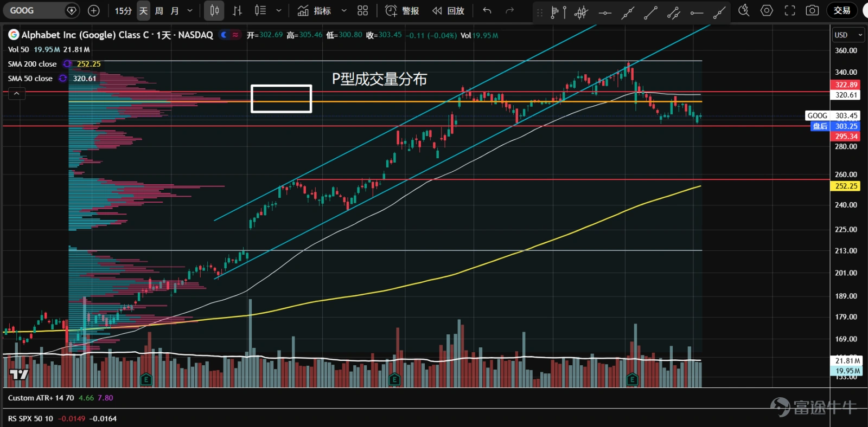Select the anchored volume profile candle tool
868x427 pixels.
581,12
